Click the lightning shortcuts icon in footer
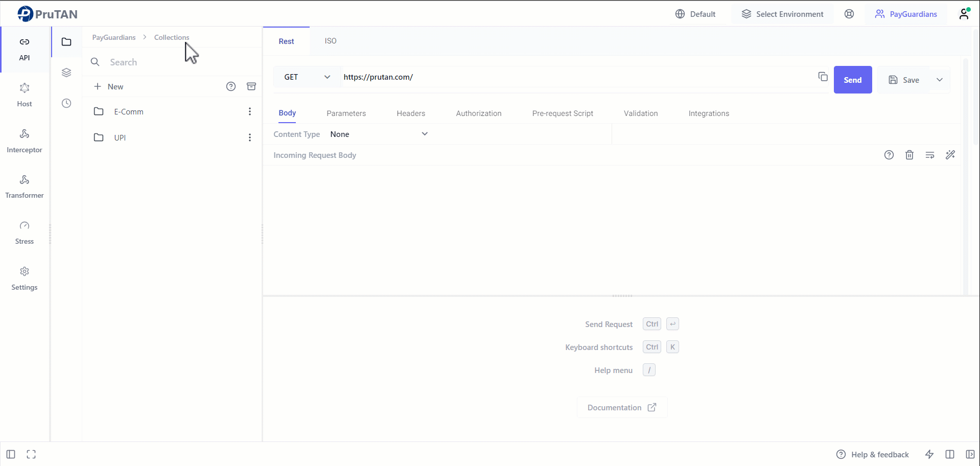 click(929, 454)
